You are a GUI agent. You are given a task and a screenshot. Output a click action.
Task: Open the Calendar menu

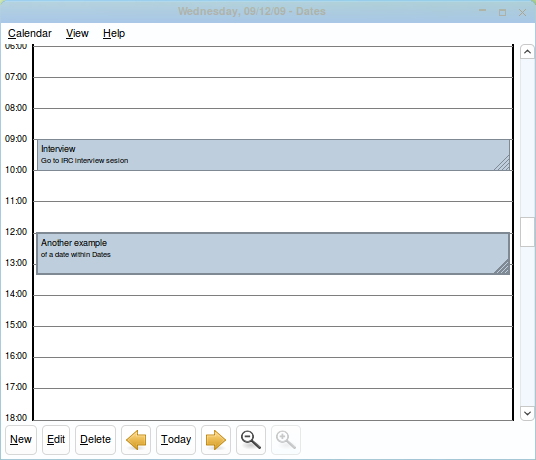(30, 33)
